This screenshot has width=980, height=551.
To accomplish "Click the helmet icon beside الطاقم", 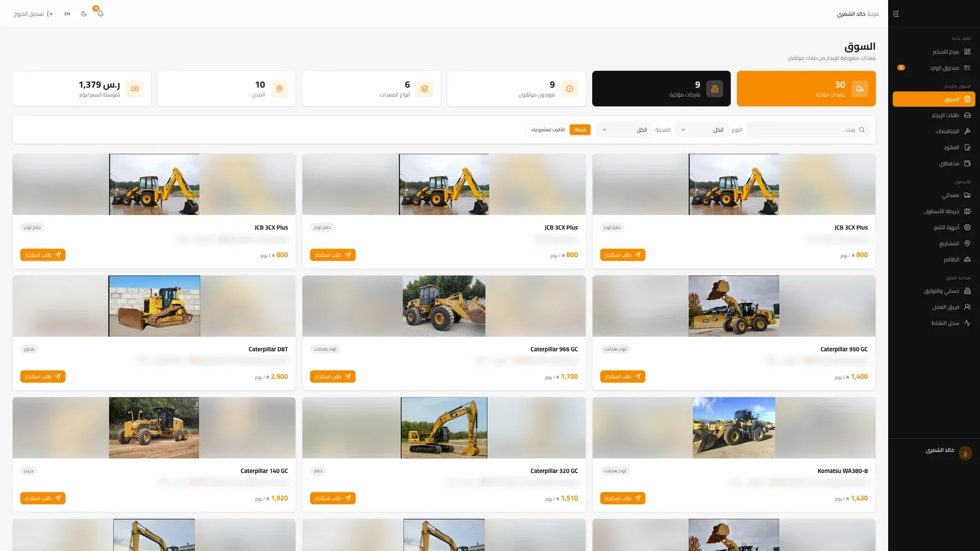I will (x=967, y=260).
